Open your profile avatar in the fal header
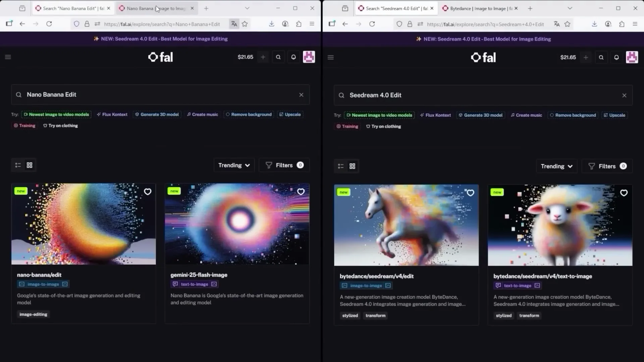 pos(309,57)
